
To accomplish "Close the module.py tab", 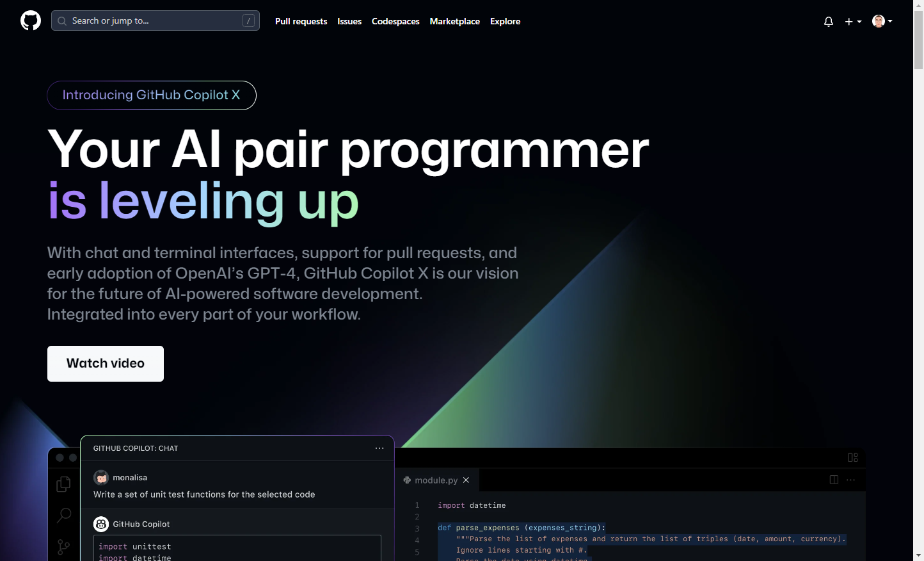I will pyautogui.click(x=466, y=480).
